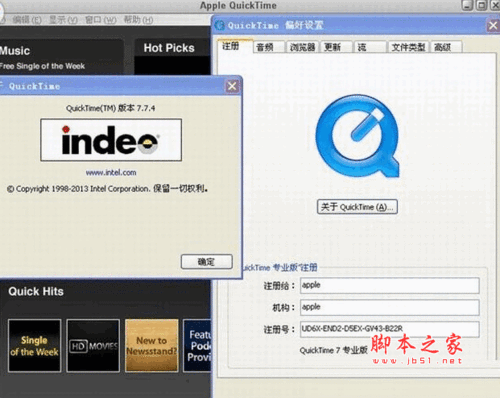The image size is (500, 398).
Task: Open the Featured Podcast Providers tile
Action: 197,346
